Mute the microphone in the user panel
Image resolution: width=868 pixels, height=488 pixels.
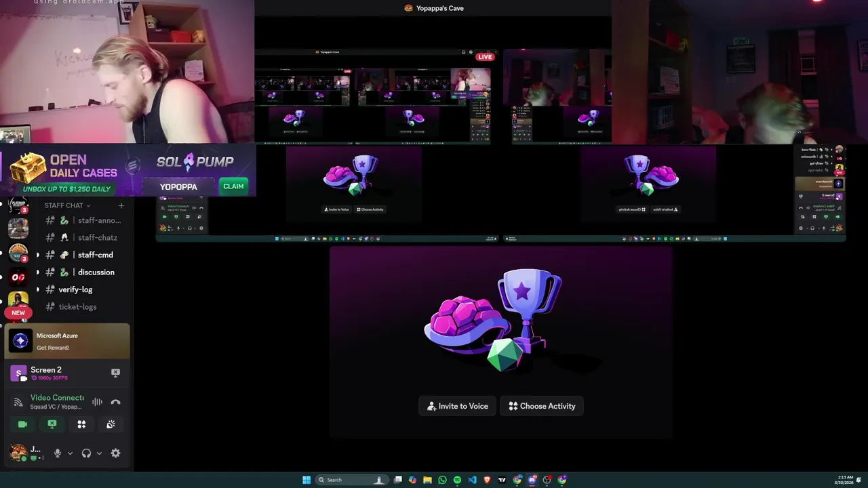[58, 453]
